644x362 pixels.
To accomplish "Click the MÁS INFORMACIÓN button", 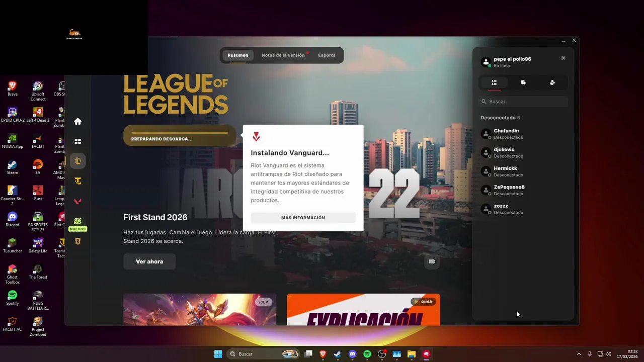I will 303,218.
